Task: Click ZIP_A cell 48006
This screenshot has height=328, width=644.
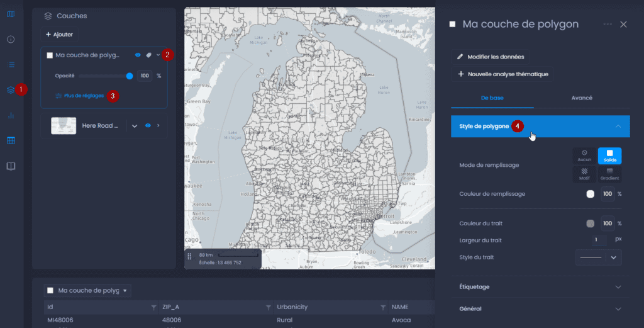Action: [x=172, y=320]
